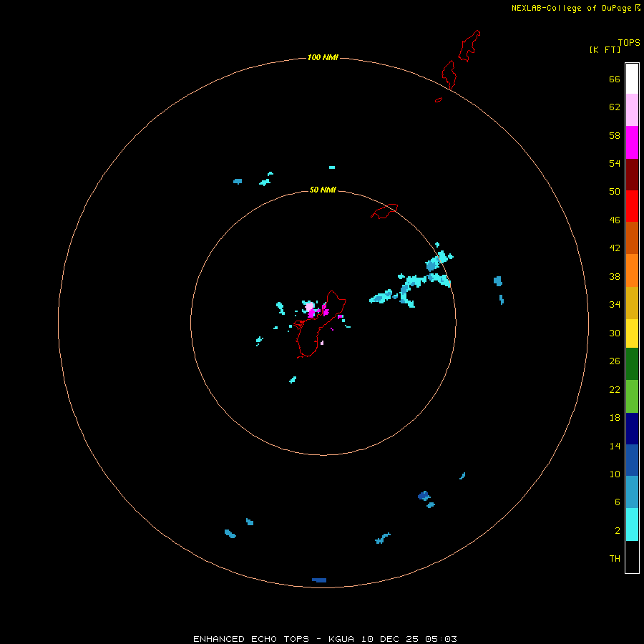The image size is (644, 644).
Task: Click the black TH threshold legend swatch
Action: coord(632,557)
